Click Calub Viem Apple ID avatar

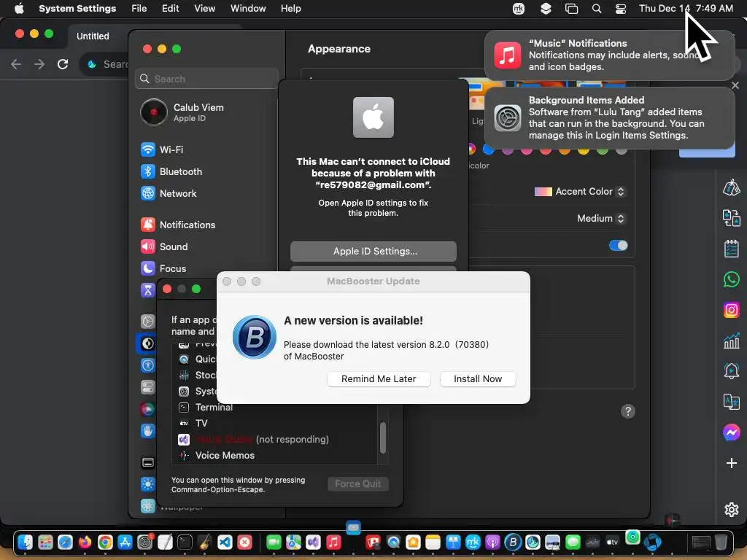pos(153,112)
